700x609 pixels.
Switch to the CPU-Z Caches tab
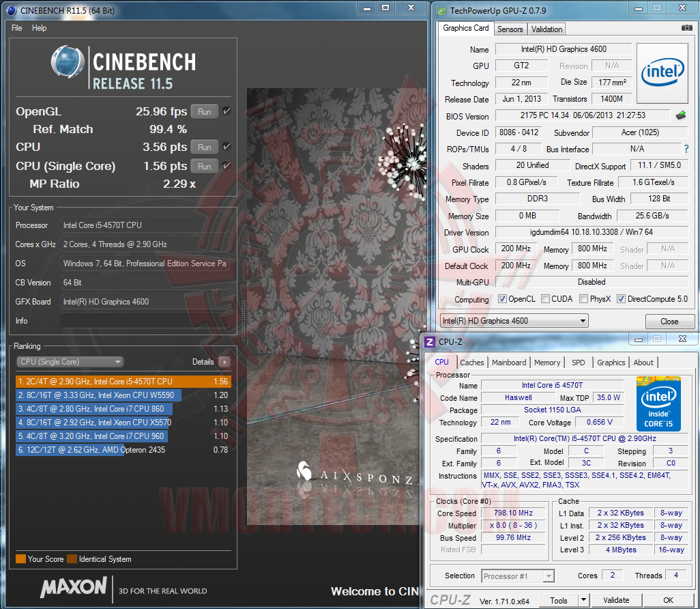[x=472, y=363]
